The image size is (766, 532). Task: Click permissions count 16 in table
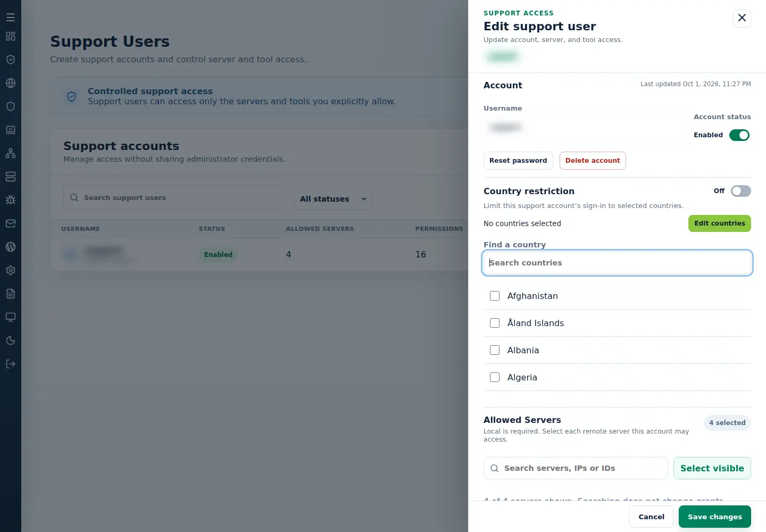[421, 254]
